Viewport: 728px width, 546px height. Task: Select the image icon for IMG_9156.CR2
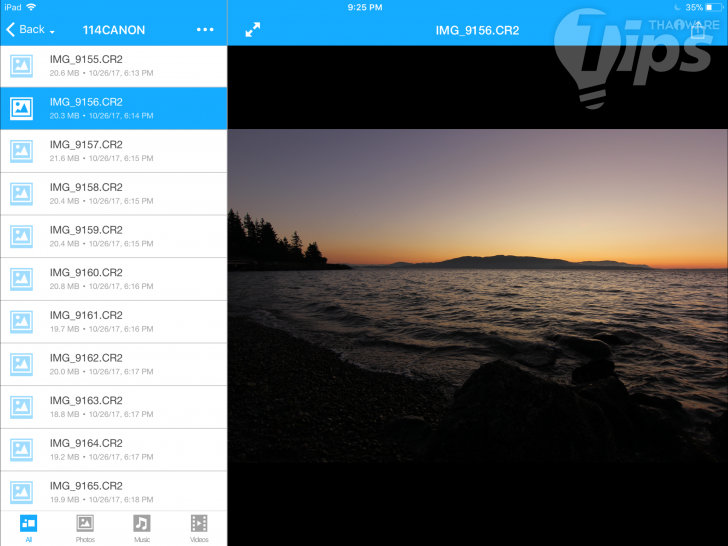point(21,108)
